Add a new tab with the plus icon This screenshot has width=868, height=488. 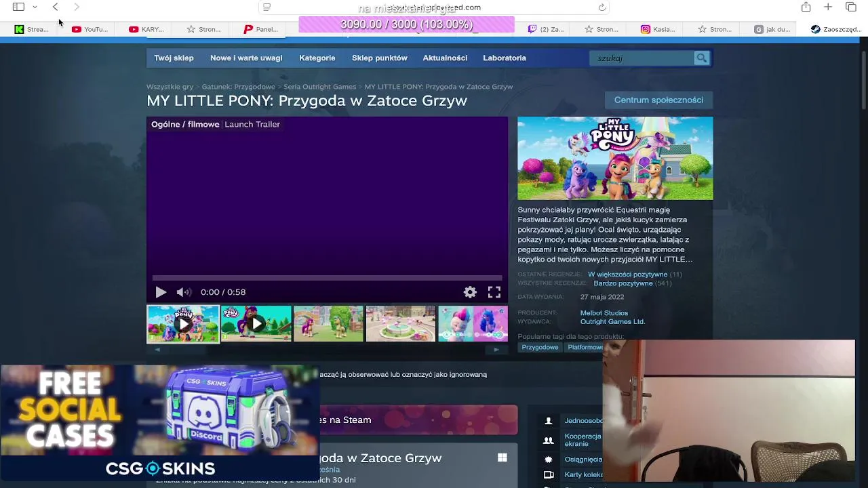coord(828,7)
